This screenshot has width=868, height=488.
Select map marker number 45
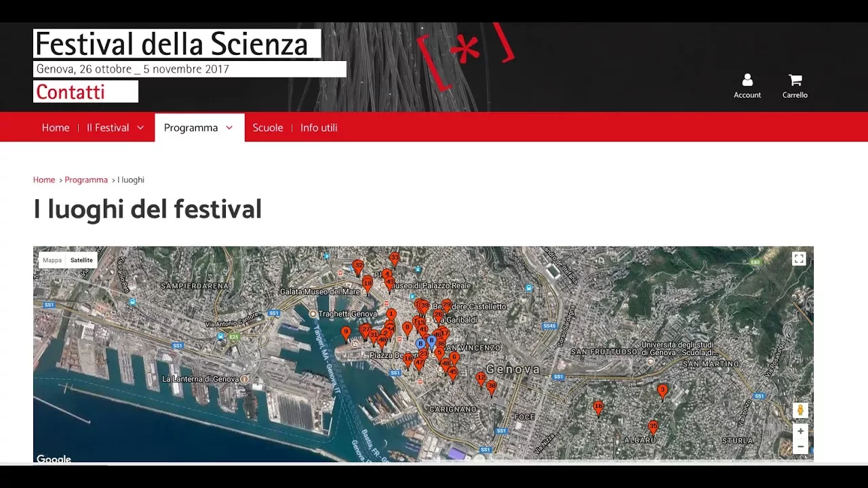pos(452,374)
